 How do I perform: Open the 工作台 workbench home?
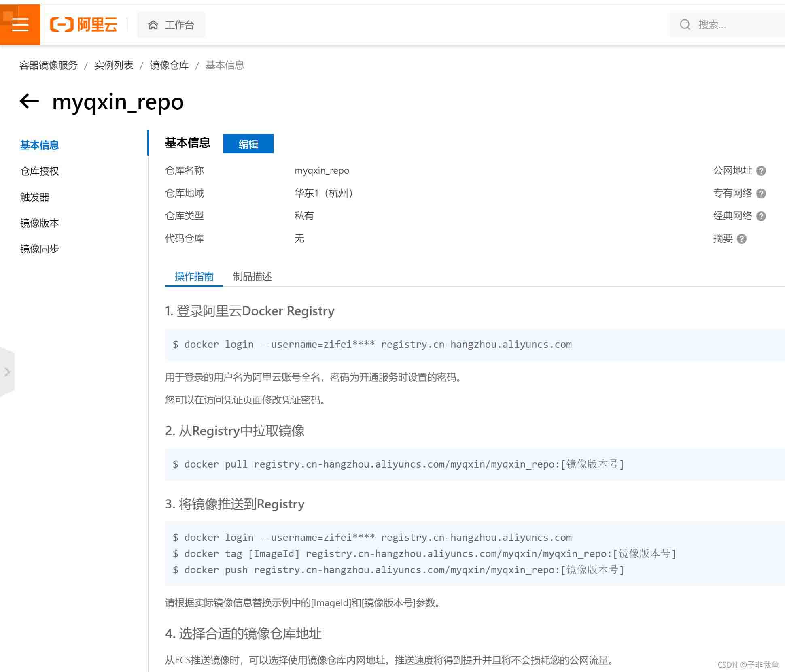171,25
